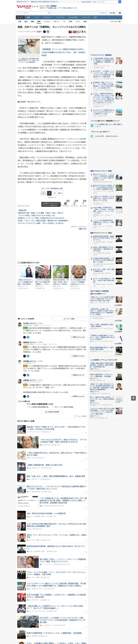138x644 pixels.
Task: Click the ログイン link
Action: point(42,8)
